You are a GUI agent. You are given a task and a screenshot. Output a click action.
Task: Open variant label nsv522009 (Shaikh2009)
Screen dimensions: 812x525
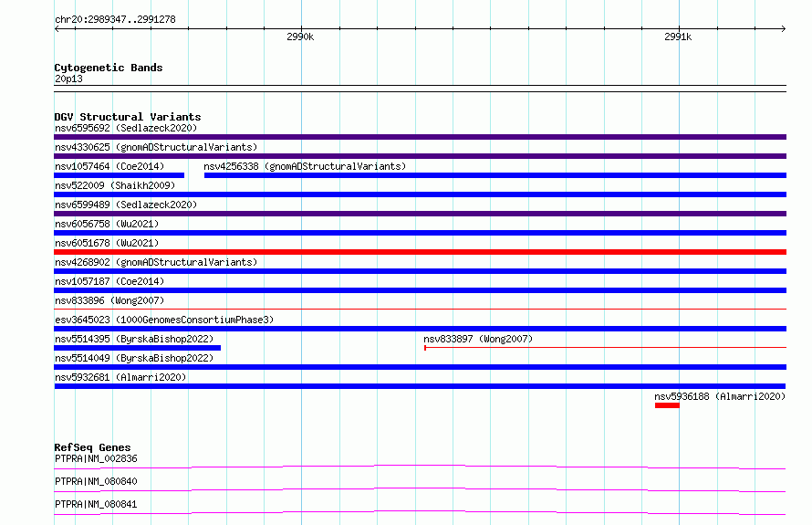pos(115,185)
